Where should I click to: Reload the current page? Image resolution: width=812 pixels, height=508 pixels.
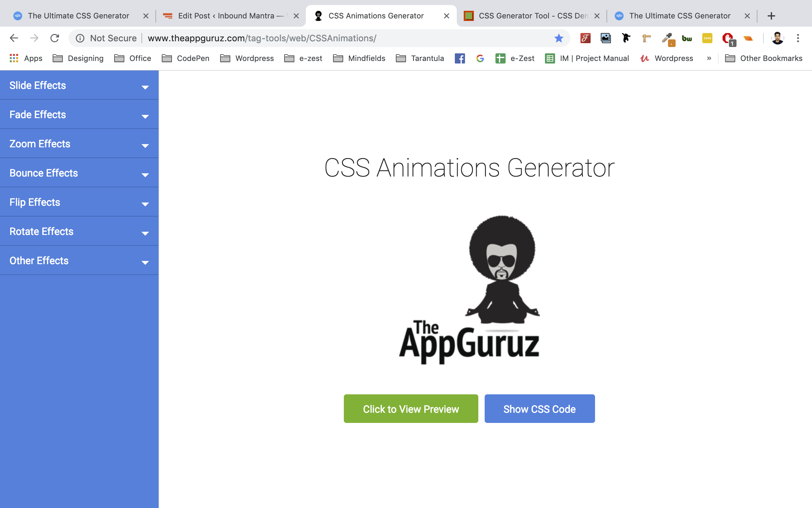(x=55, y=38)
